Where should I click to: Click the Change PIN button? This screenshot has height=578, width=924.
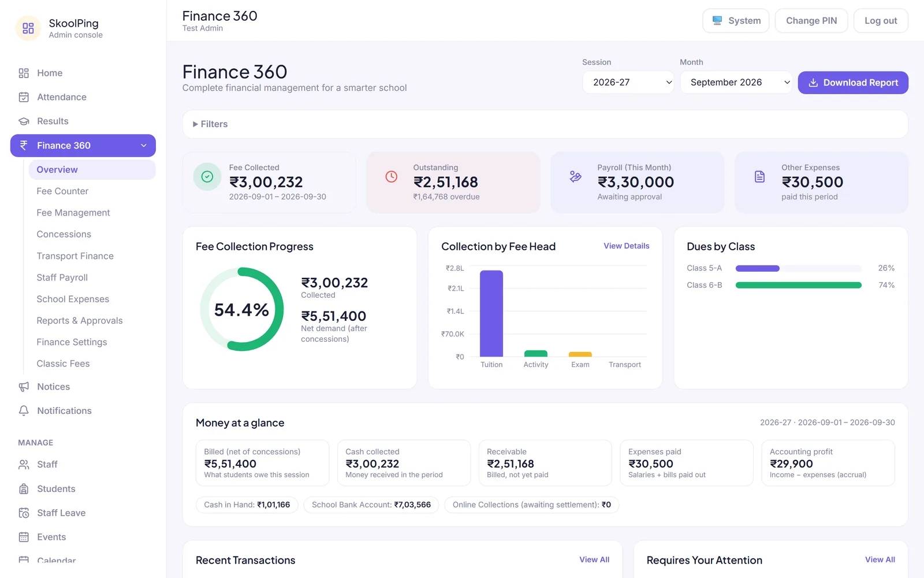coord(811,21)
